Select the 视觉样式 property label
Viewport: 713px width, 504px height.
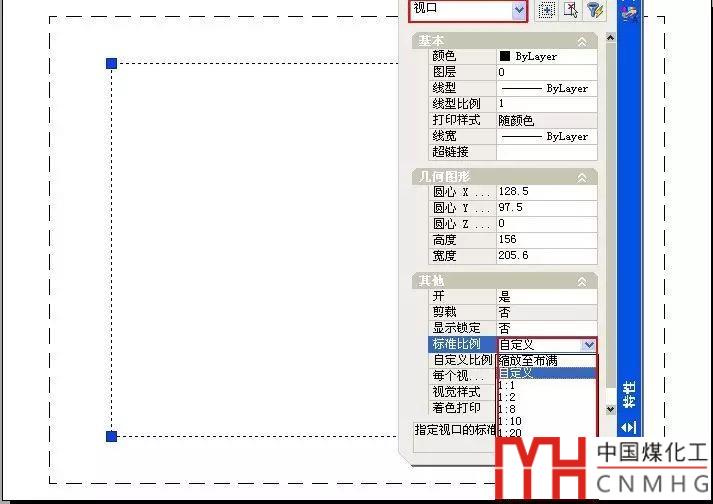click(x=462, y=392)
